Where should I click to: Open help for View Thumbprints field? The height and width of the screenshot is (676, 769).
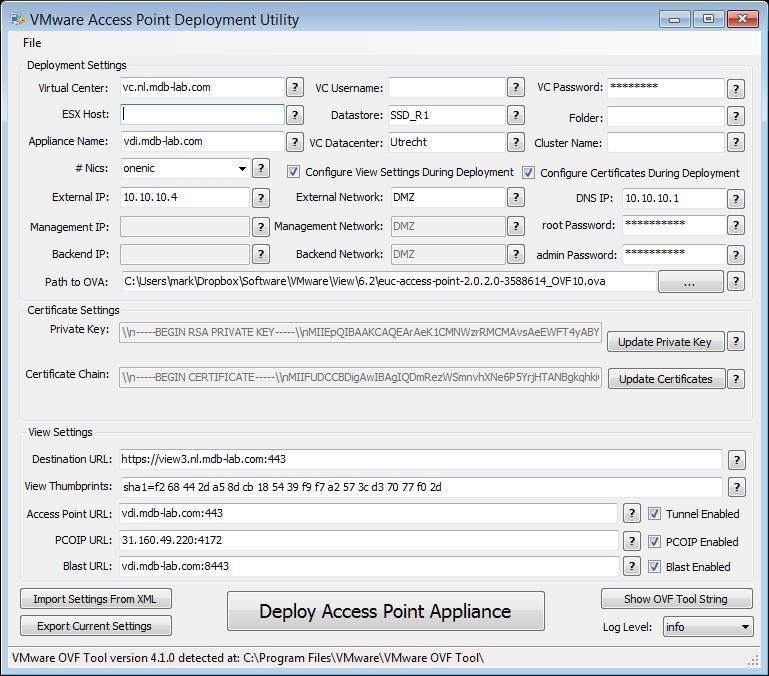(x=737, y=487)
